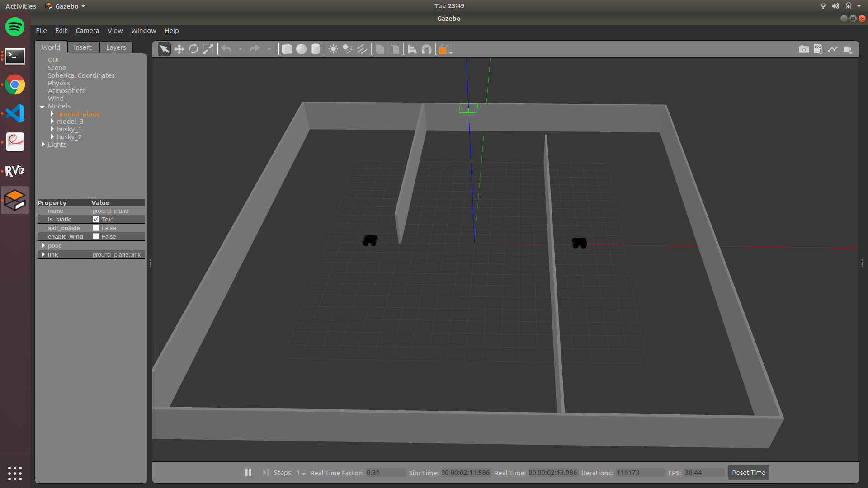Collapse the Models tree node
Image resolution: width=868 pixels, height=488 pixels.
pos(42,107)
